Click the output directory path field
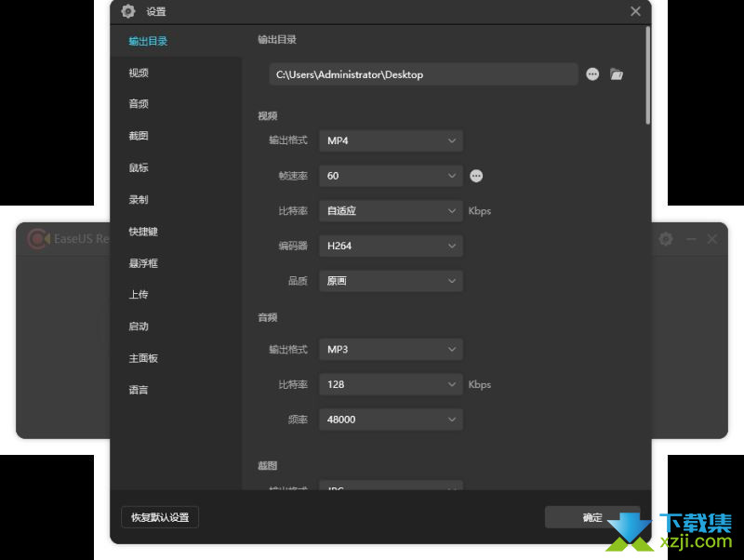 (x=423, y=74)
